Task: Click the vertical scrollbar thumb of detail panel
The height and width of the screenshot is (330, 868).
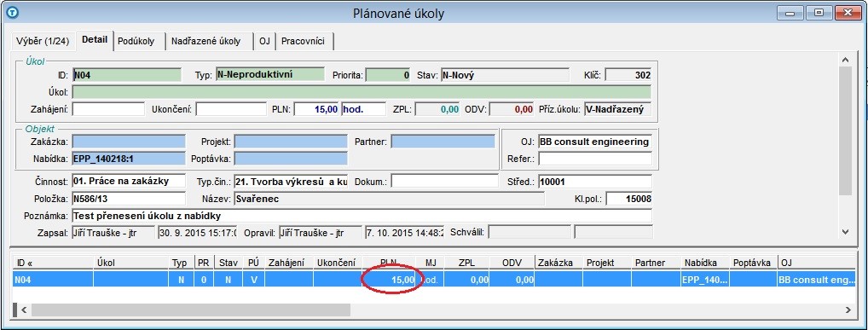Action: [845, 130]
